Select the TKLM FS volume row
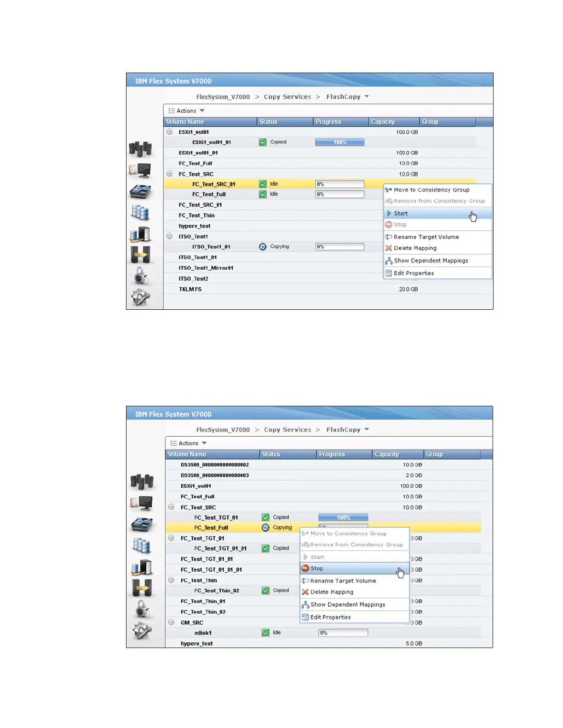The image size is (563, 728). (x=320, y=290)
